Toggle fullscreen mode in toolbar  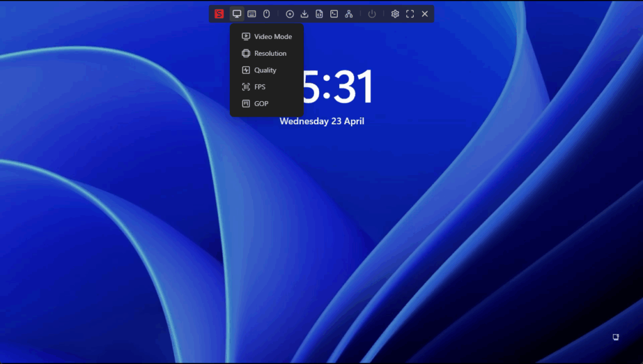click(410, 14)
